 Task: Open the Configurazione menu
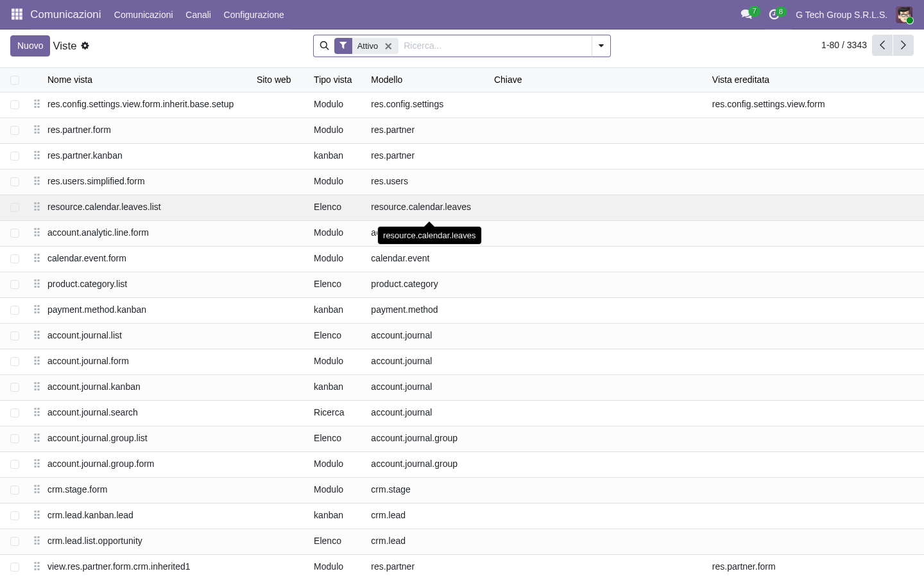point(253,15)
